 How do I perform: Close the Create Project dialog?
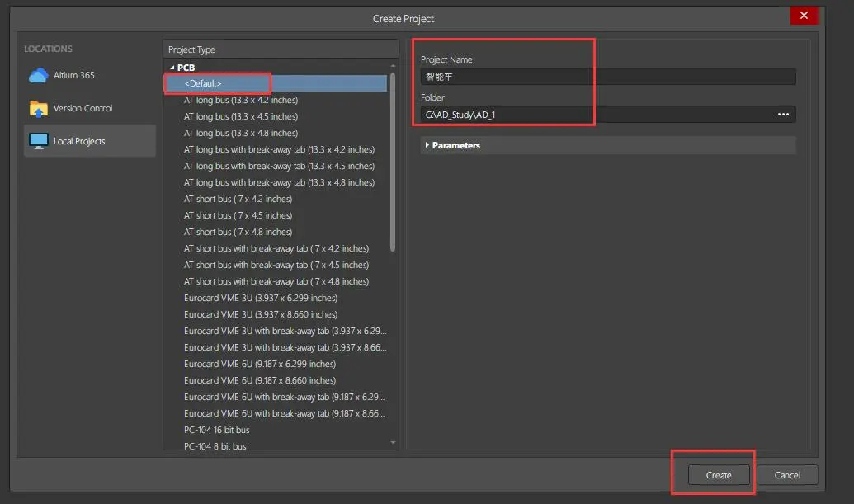pos(804,16)
